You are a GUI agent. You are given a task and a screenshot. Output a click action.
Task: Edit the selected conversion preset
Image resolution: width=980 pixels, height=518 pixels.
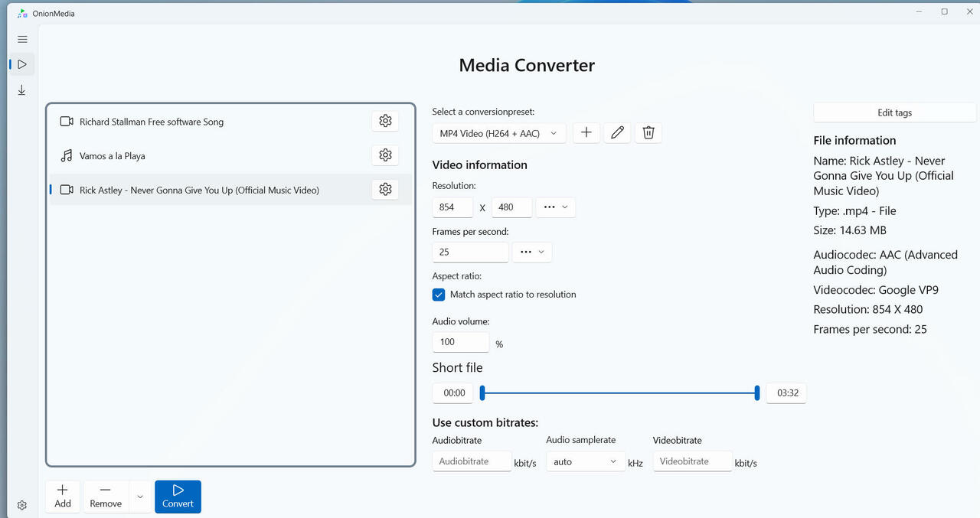tap(617, 133)
